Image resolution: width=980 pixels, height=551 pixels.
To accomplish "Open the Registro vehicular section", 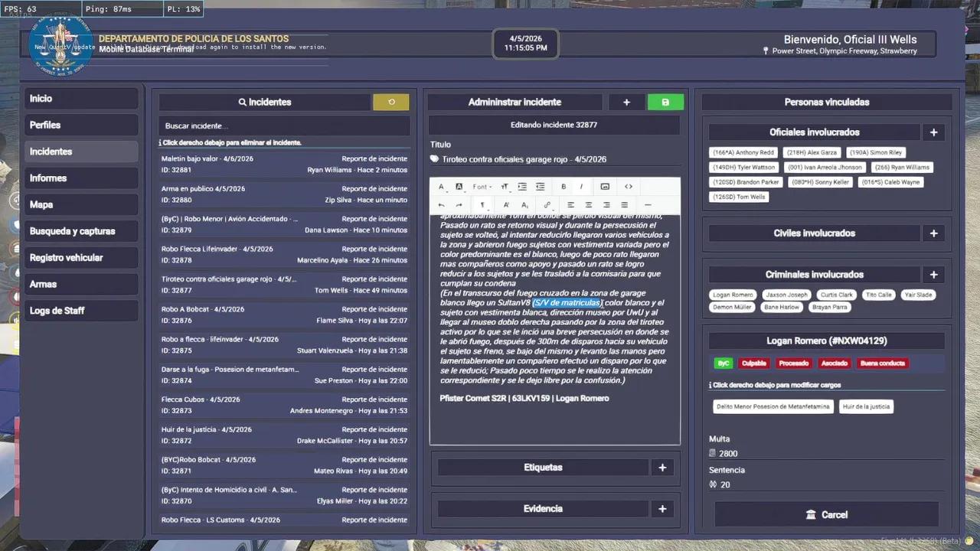I will point(81,258).
